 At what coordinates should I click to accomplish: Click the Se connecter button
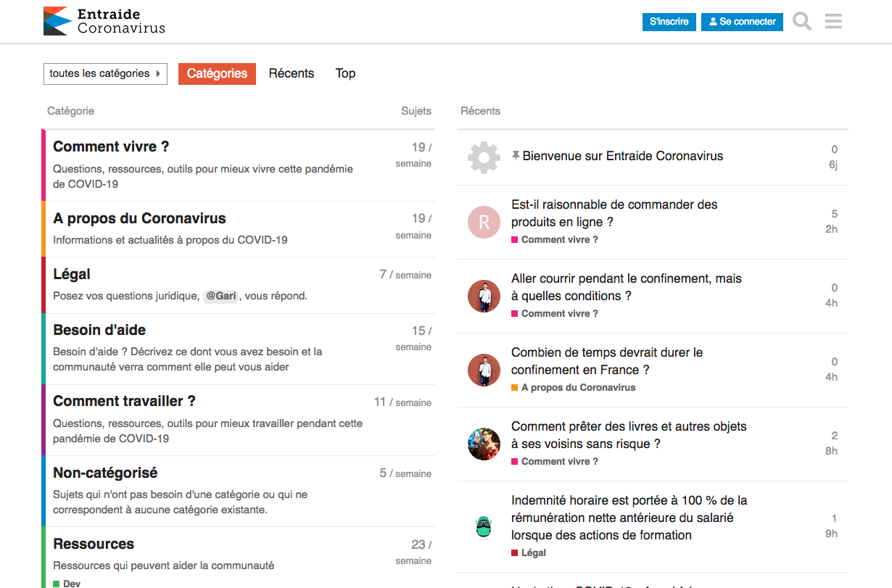click(742, 22)
